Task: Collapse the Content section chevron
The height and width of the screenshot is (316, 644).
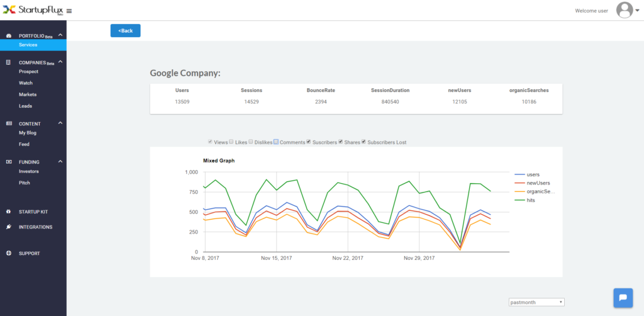Action: (60, 123)
